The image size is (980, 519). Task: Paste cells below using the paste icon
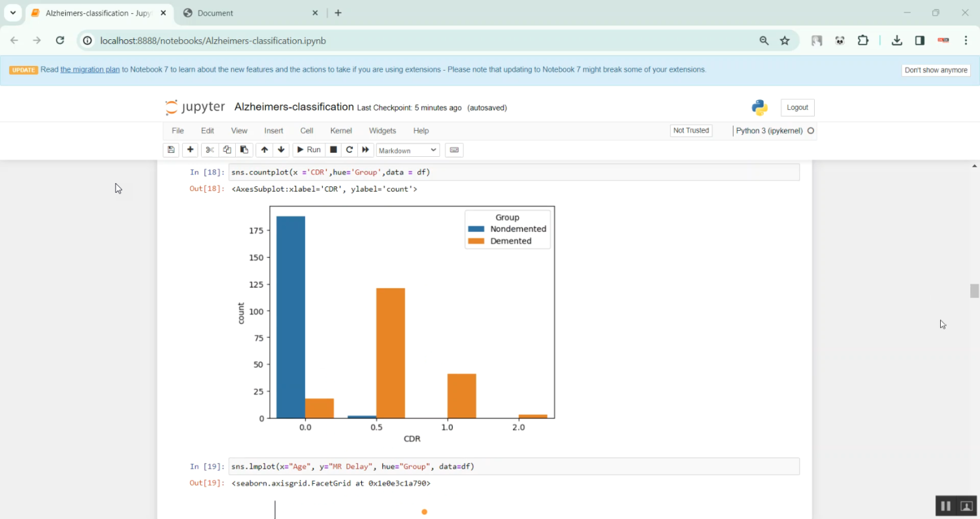(x=244, y=150)
